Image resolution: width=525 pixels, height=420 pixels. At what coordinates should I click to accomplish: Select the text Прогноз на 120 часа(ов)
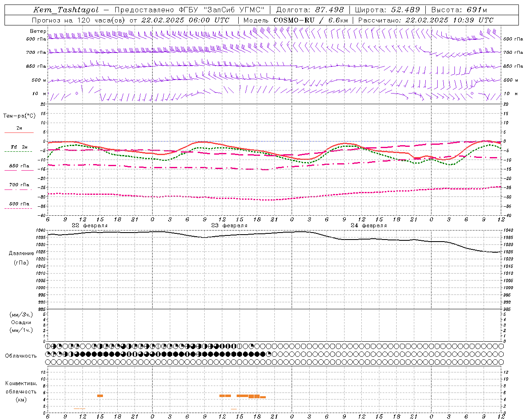point(79,20)
